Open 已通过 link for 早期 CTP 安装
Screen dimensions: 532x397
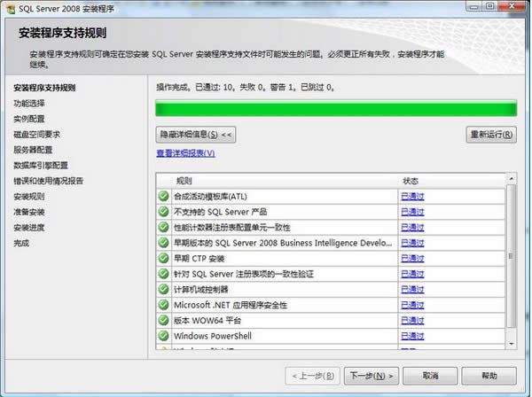pos(412,259)
